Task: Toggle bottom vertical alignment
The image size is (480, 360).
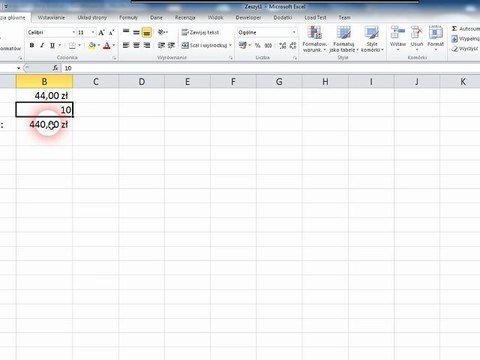Action: pyautogui.click(x=147, y=32)
